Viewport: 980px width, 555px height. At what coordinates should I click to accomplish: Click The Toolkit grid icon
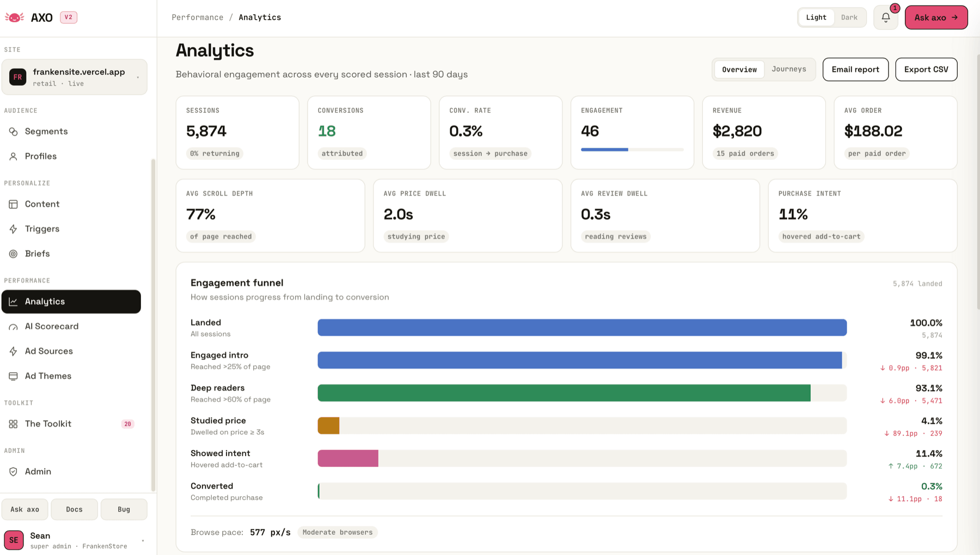tap(14, 424)
